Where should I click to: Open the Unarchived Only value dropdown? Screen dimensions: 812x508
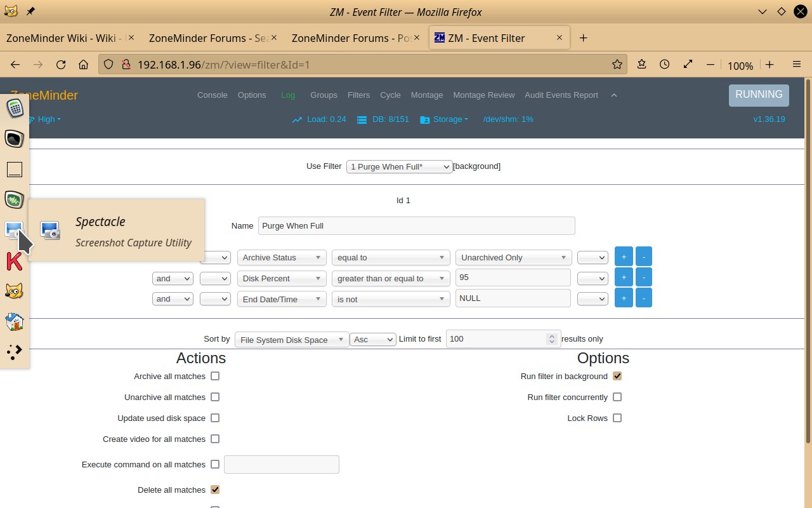tap(513, 257)
